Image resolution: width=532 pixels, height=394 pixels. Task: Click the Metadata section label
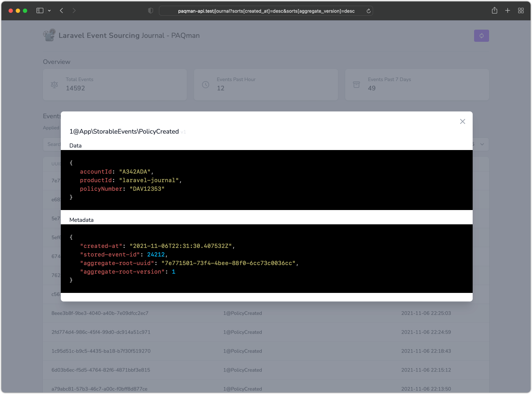[x=82, y=220]
